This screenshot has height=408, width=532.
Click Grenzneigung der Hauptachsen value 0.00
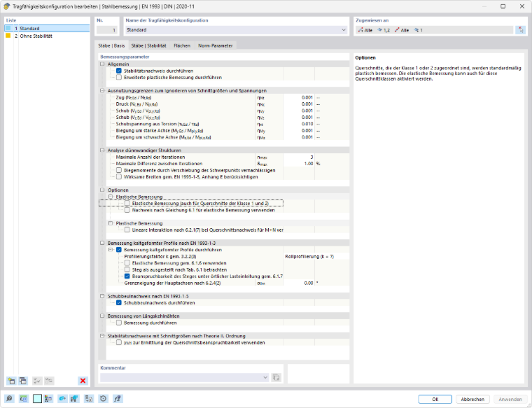(299, 283)
